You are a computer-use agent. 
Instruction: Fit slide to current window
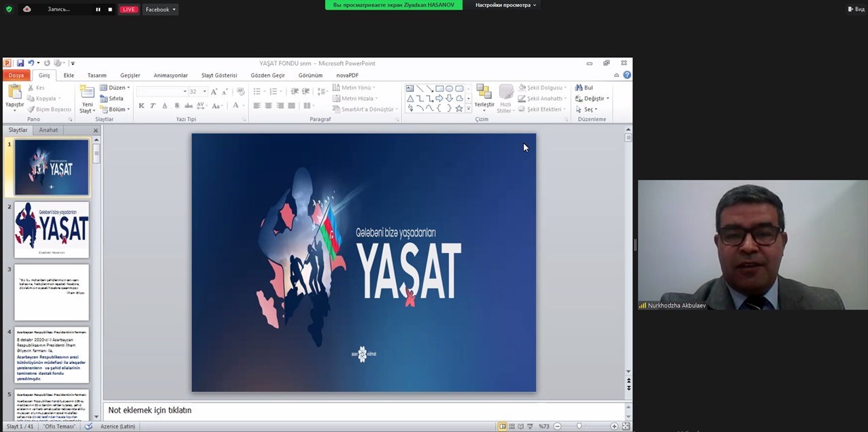626,427
